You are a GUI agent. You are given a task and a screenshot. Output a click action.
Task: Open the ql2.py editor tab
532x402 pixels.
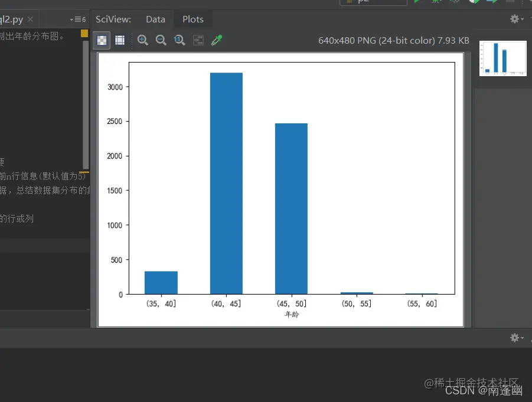[11, 19]
